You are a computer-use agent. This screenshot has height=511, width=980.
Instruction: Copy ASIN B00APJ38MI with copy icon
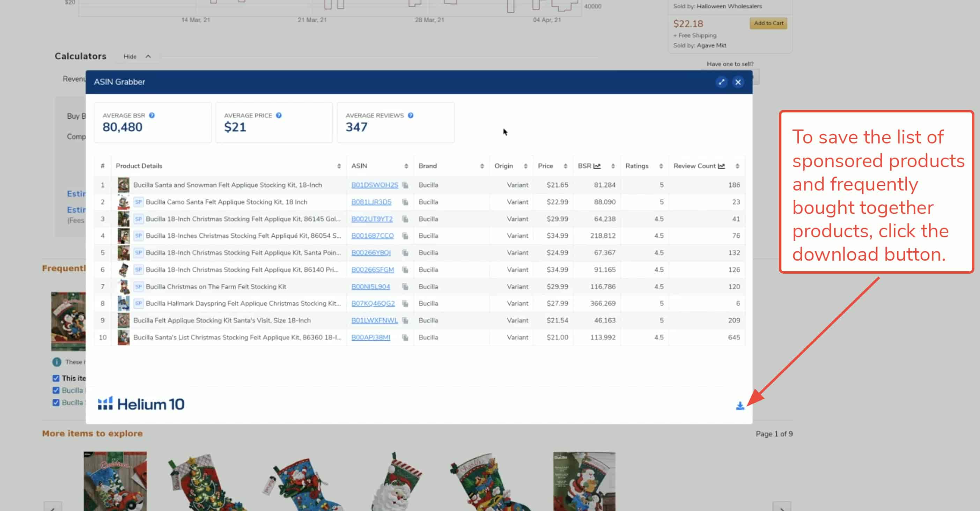click(405, 337)
